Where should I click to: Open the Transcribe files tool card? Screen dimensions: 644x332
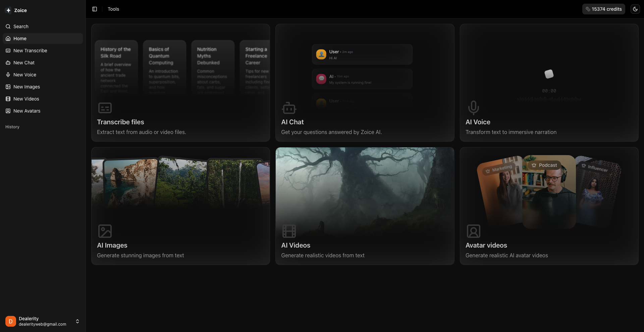pos(180,83)
